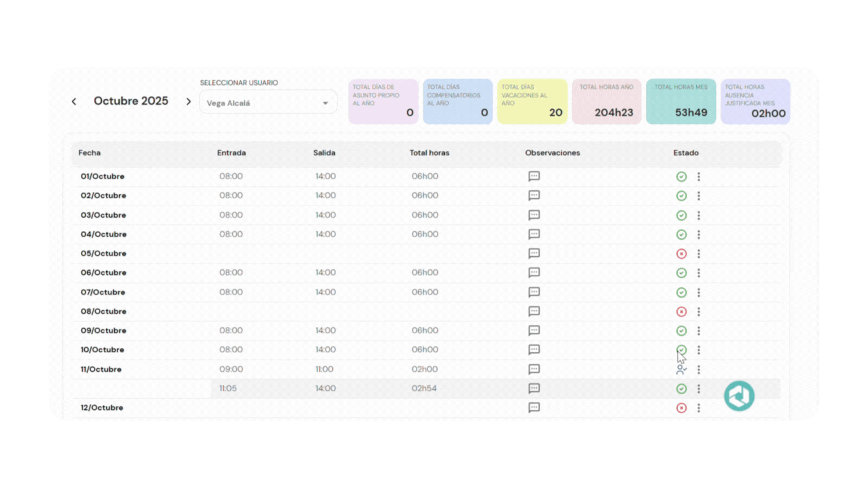
Task: Click the green approved status on 03/Octubre
Action: 682,215
